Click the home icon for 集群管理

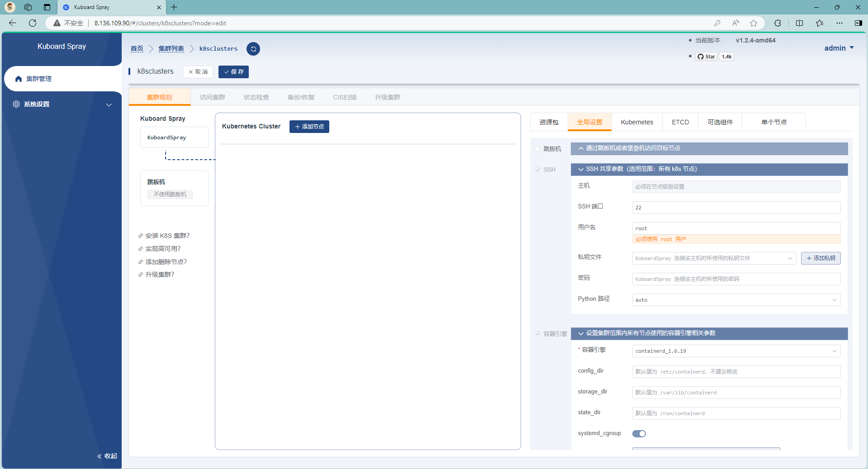[x=19, y=79]
